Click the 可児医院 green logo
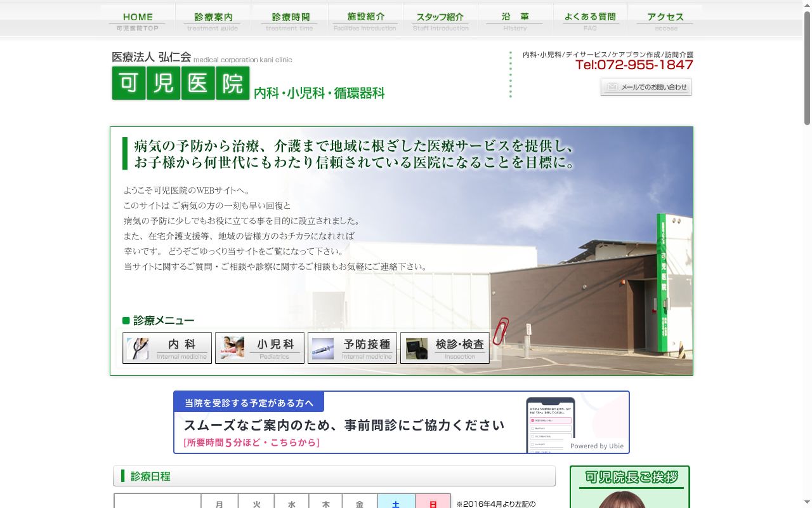The width and height of the screenshot is (812, 508). click(181, 83)
